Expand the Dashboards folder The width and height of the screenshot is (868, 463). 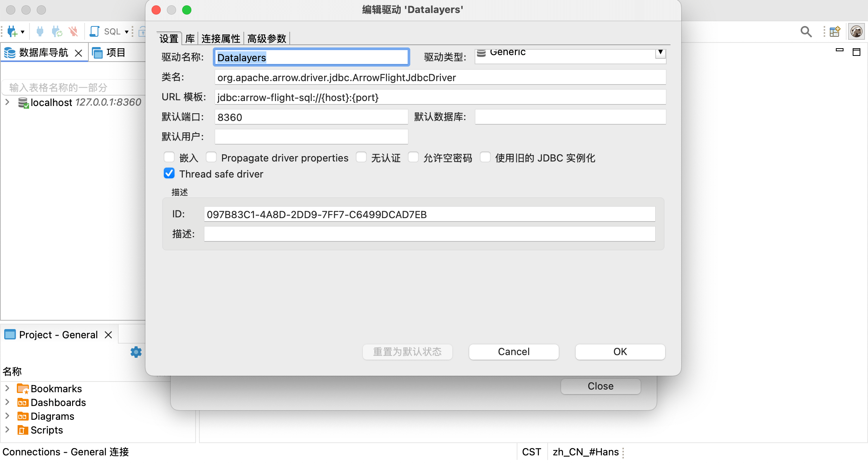click(x=7, y=402)
